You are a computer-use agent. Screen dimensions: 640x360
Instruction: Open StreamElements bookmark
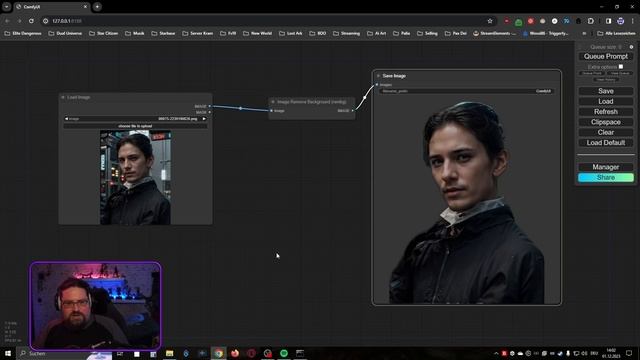(x=494, y=33)
